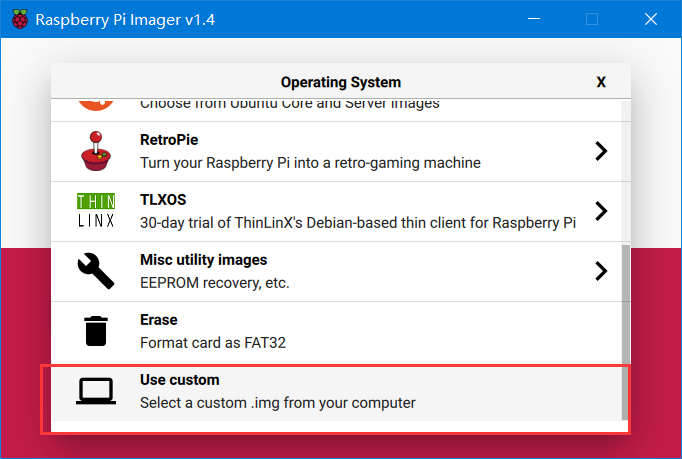The image size is (682, 459).
Task: Click the OS list vertical scrollbar thumb
Action: tap(625, 332)
